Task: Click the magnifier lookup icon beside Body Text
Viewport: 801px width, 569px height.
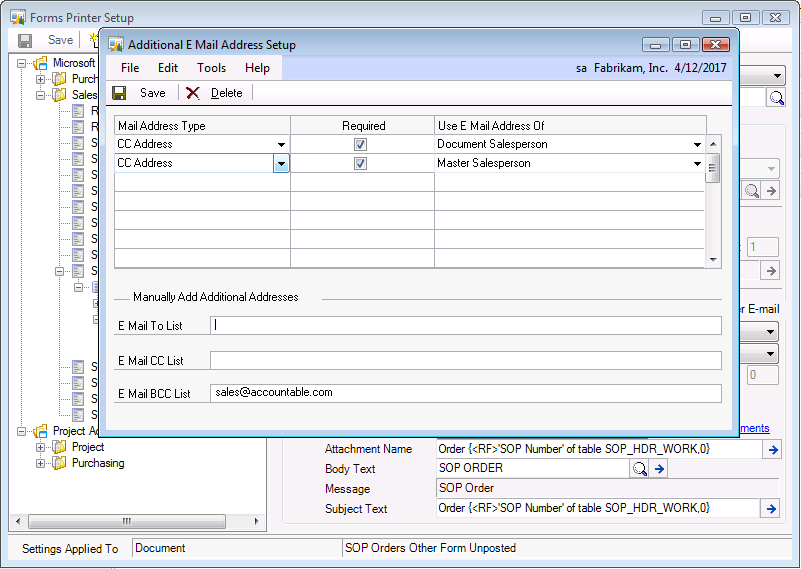Action: pos(638,469)
